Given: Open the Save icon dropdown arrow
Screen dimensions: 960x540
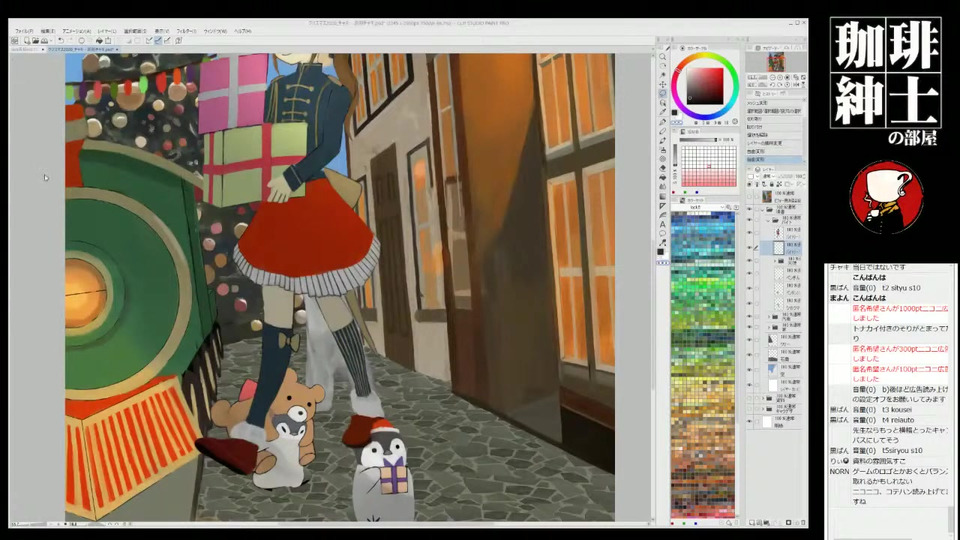Looking at the screenshot, I should (x=51, y=40).
